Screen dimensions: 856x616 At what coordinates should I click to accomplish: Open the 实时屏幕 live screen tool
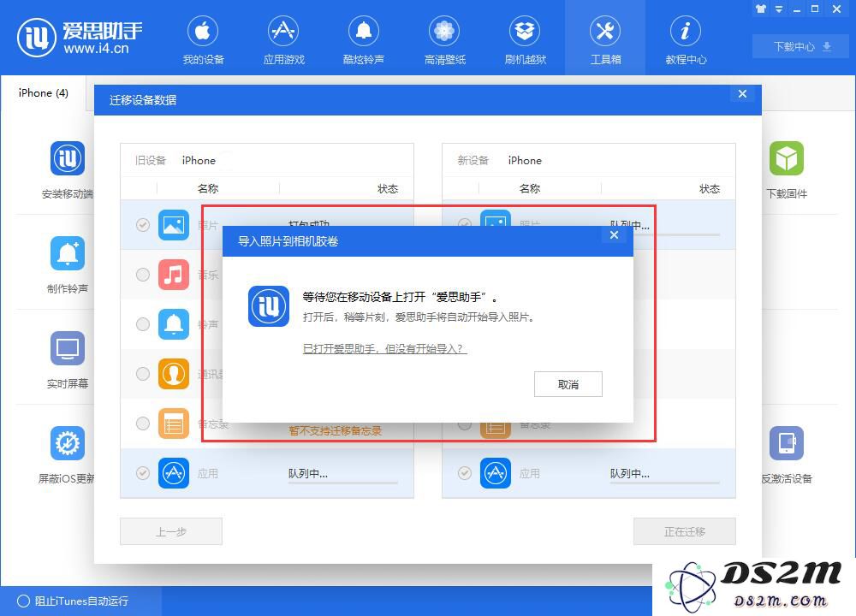tap(67, 360)
